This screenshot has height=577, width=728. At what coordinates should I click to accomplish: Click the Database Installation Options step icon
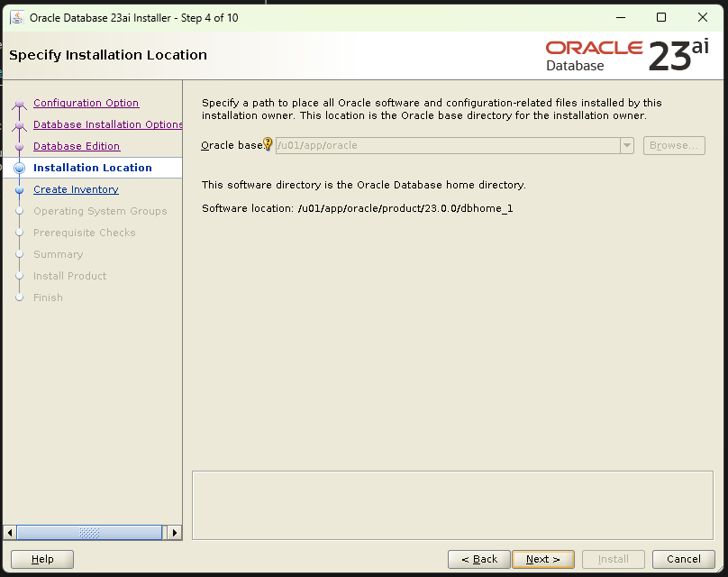20,124
